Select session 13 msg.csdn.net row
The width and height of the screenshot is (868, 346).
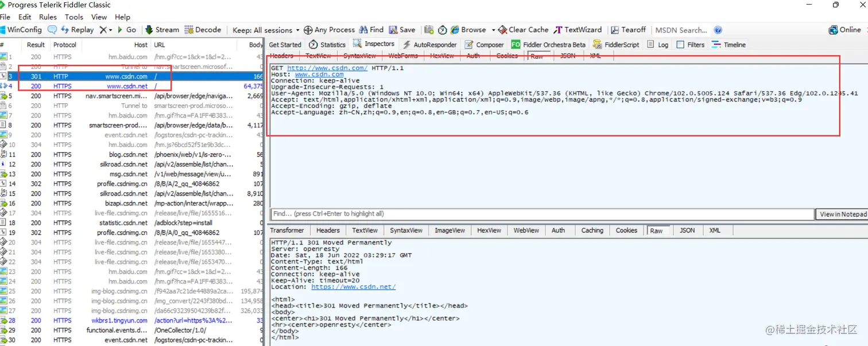pyautogui.click(x=132, y=174)
